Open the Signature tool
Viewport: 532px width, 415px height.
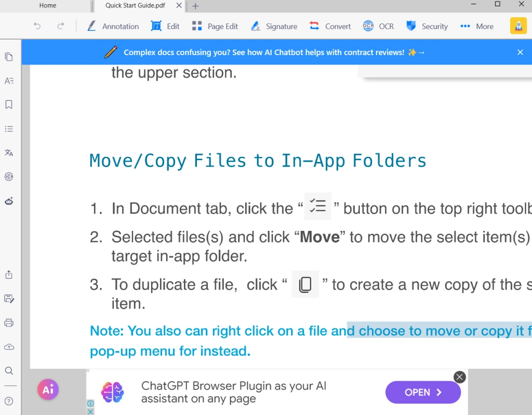274,26
